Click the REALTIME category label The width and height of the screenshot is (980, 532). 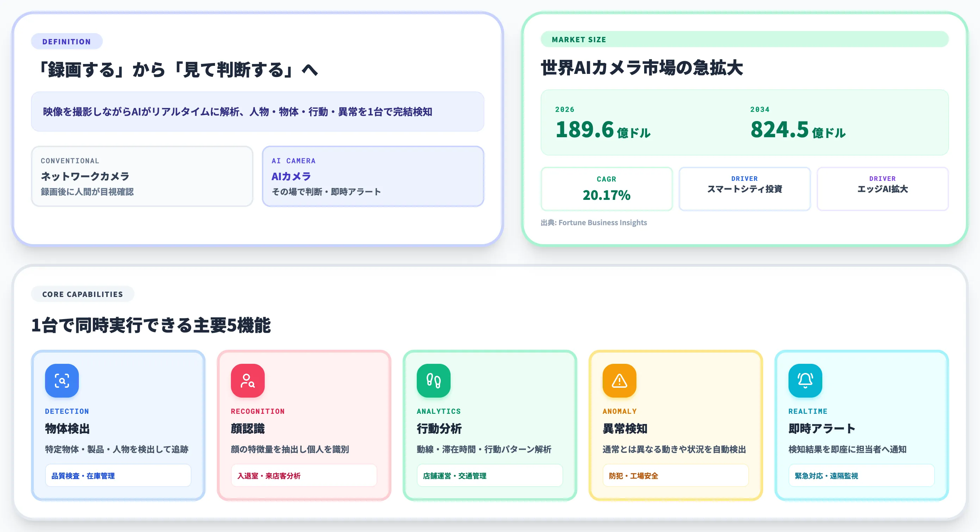pos(808,411)
